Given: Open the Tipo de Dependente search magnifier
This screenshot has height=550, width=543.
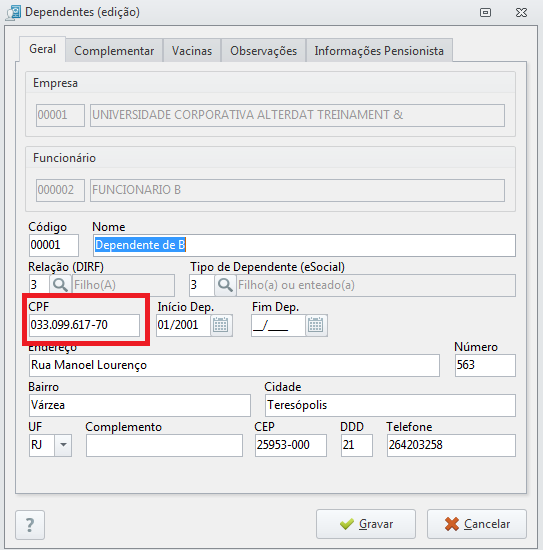Looking at the screenshot, I should [x=225, y=285].
